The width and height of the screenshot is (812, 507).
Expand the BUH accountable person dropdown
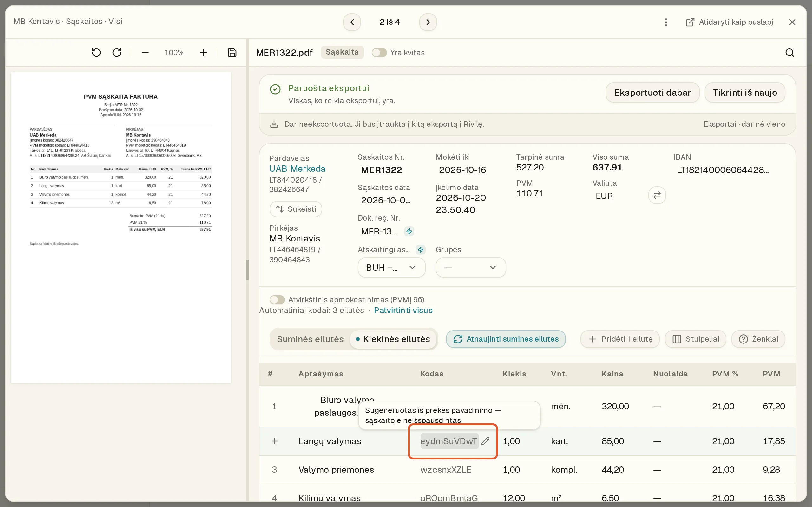(391, 267)
